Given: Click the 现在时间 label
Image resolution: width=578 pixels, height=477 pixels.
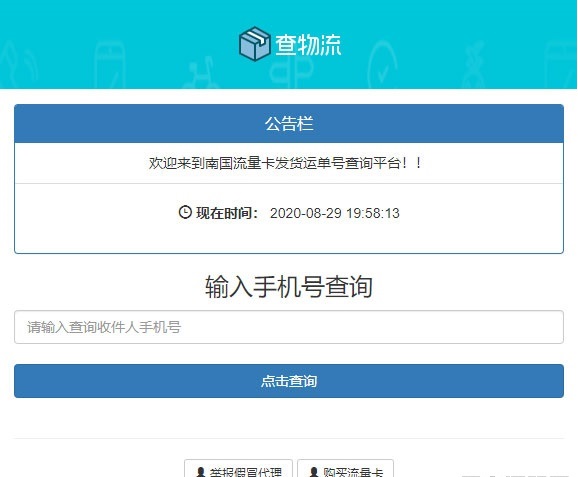Looking at the screenshot, I should pyautogui.click(x=227, y=213).
